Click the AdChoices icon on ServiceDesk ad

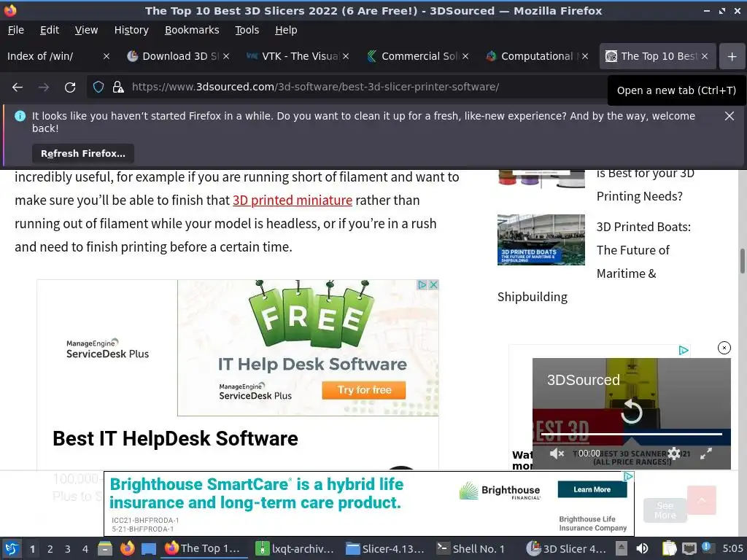coord(422,285)
